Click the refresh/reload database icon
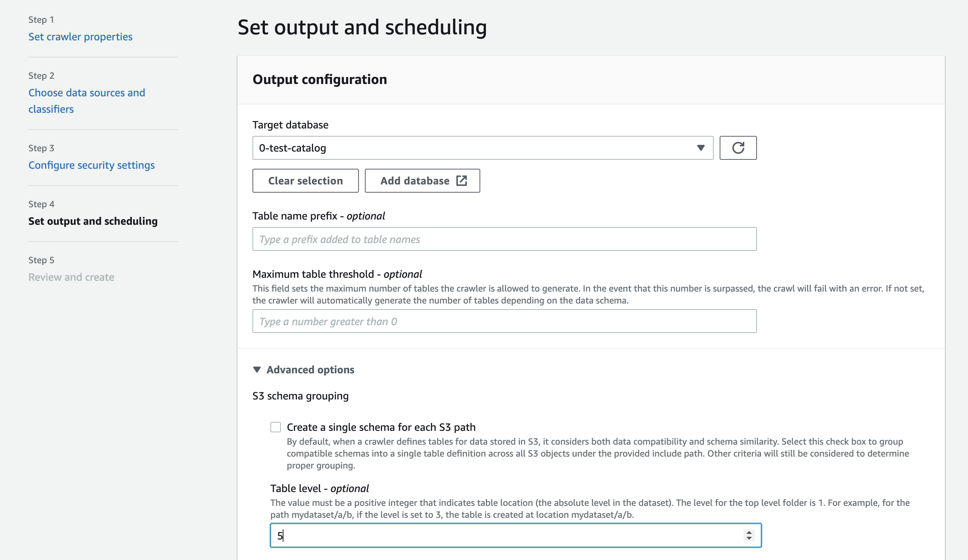Image resolution: width=968 pixels, height=560 pixels. click(x=738, y=147)
